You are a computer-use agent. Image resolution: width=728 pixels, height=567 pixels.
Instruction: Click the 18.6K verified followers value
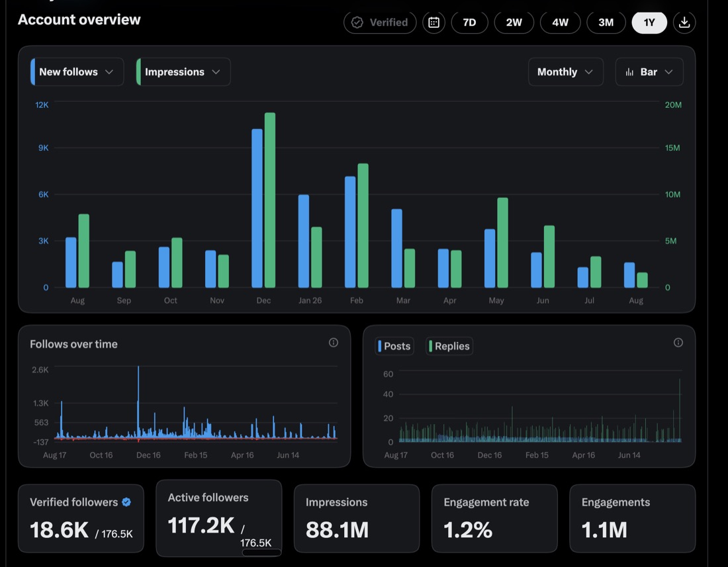tap(59, 530)
